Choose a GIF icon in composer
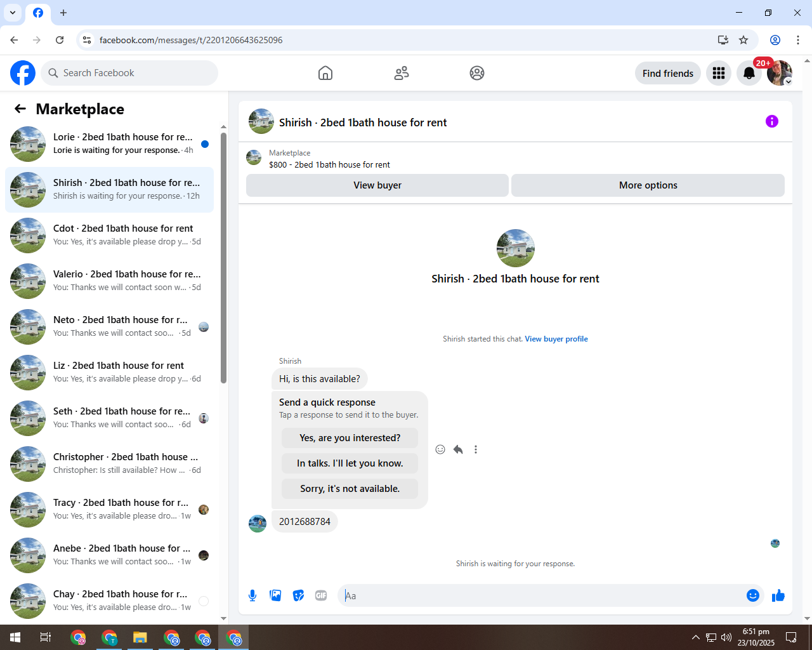Viewport: 812px width, 650px height. 321,595
